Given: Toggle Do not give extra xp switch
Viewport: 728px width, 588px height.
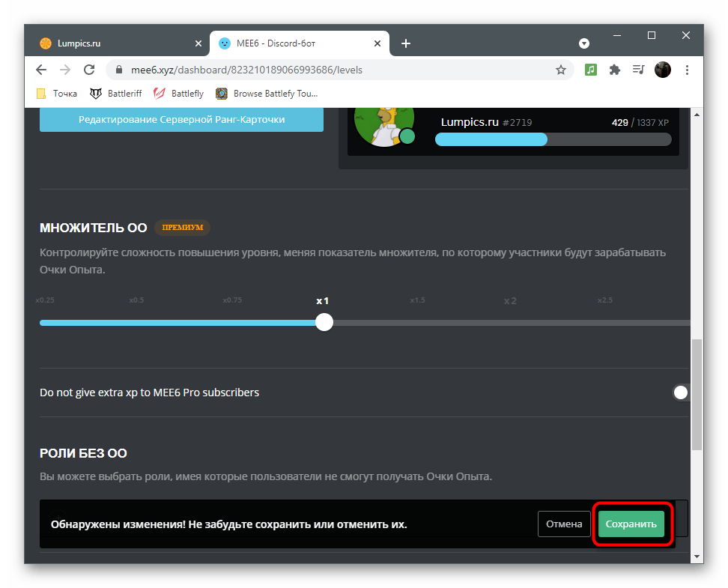Looking at the screenshot, I should [682, 392].
